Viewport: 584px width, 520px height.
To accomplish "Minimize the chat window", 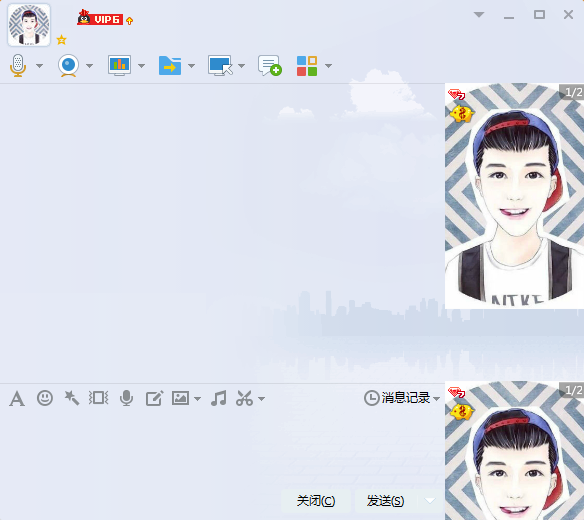I will (509, 17).
